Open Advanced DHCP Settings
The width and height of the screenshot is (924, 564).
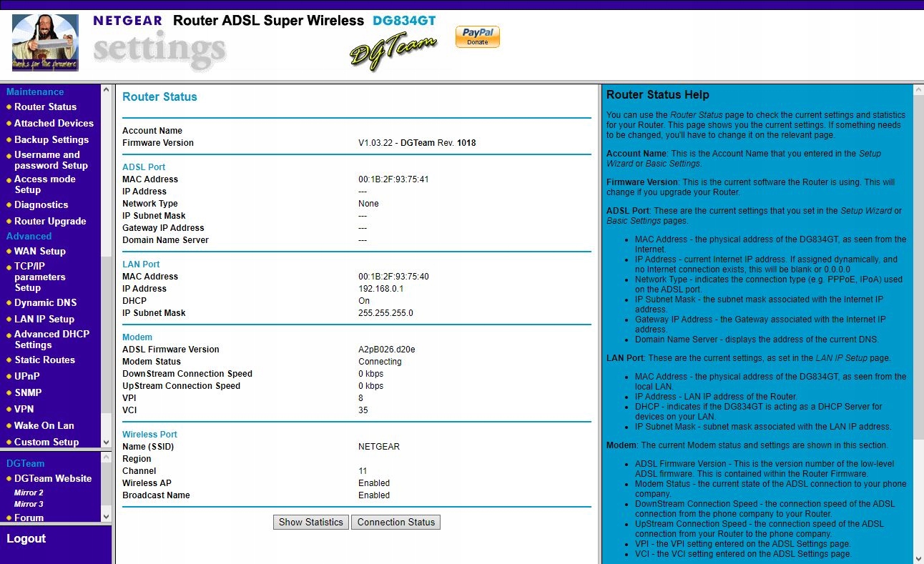pyautogui.click(x=51, y=340)
